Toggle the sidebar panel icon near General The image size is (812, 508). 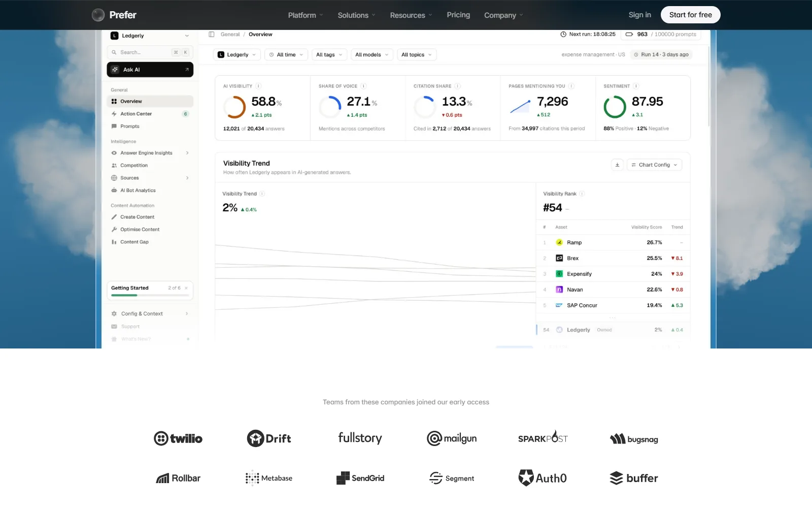(212, 35)
